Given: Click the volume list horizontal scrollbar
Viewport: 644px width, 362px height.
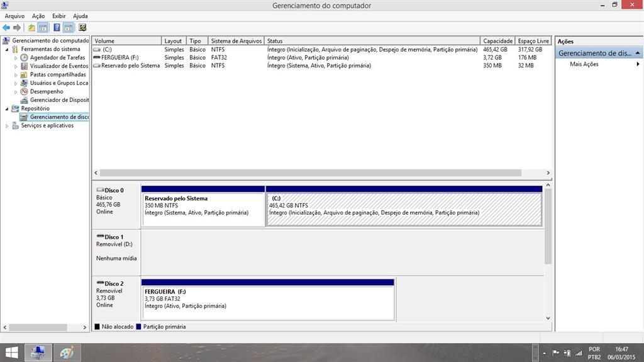Looking at the screenshot, I should (311, 173).
